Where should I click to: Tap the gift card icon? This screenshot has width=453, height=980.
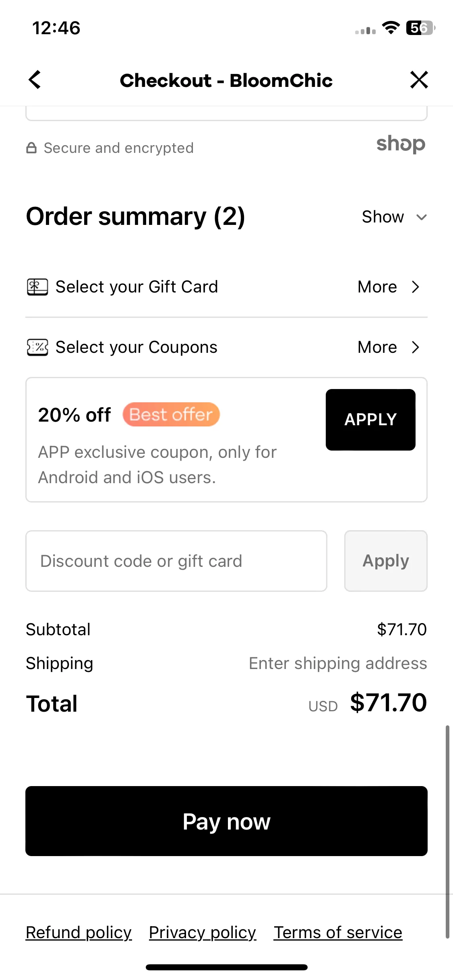37,287
